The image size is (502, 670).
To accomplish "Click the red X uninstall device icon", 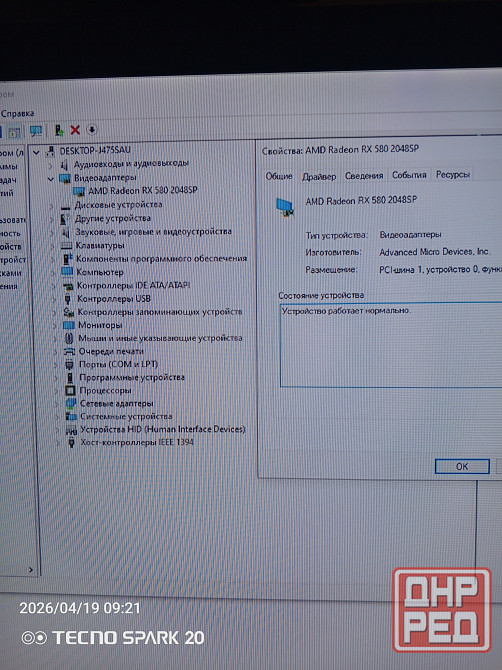I will click(75, 129).
